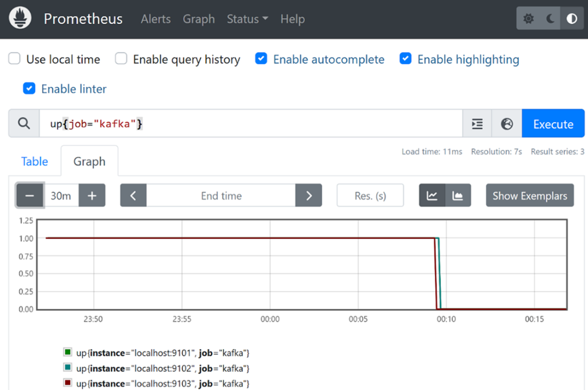Click Show Exemplars button

coord(530,195)
